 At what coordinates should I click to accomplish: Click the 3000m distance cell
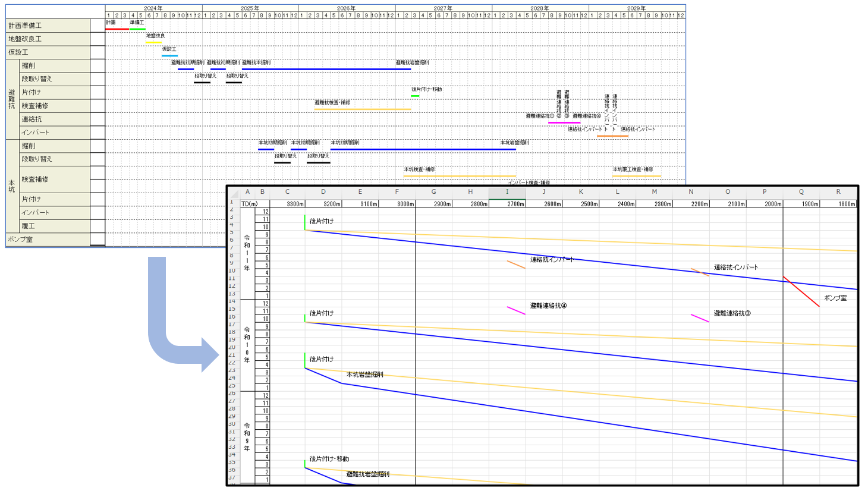tap(397, 204)
